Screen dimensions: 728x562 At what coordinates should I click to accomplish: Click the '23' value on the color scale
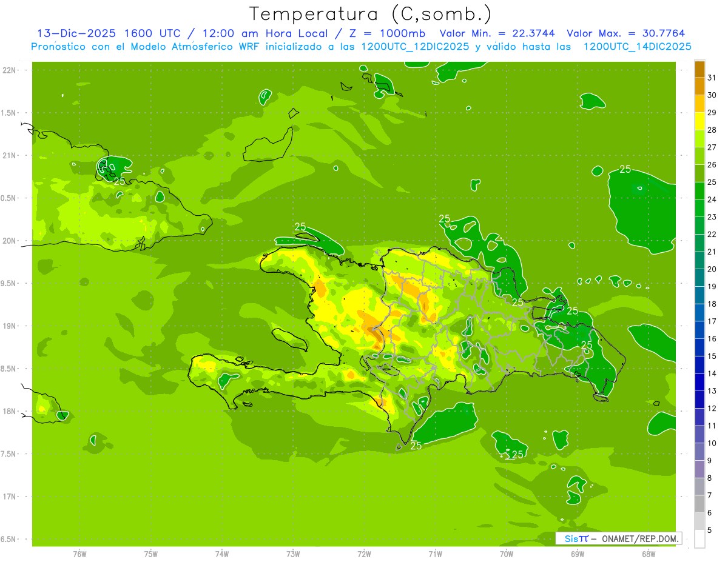click(x=712, y=217)
